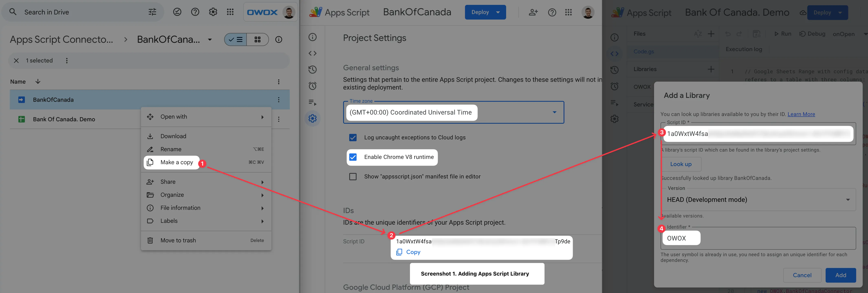Switch Drive to grid layout
868x293 pixels.
point(257,40)
